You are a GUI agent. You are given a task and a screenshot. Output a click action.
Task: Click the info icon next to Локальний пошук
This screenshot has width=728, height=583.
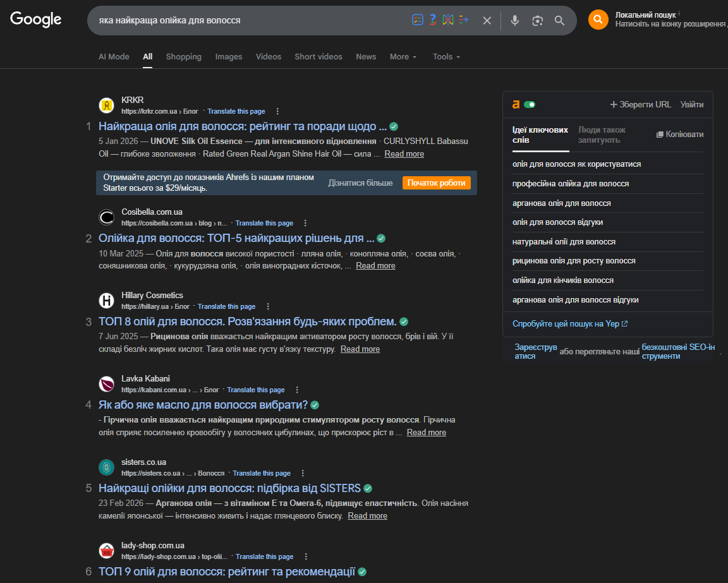point(679,13)
